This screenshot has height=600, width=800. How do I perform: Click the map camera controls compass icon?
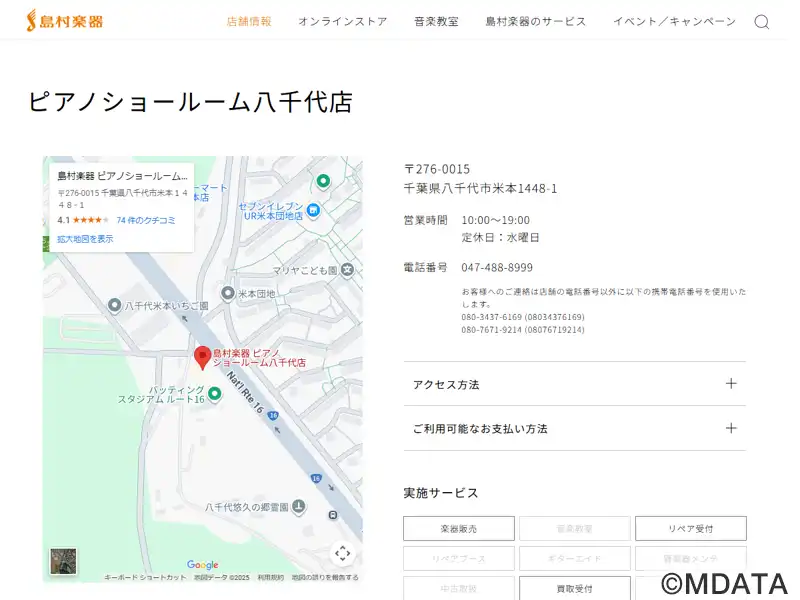tap(342, 553)
